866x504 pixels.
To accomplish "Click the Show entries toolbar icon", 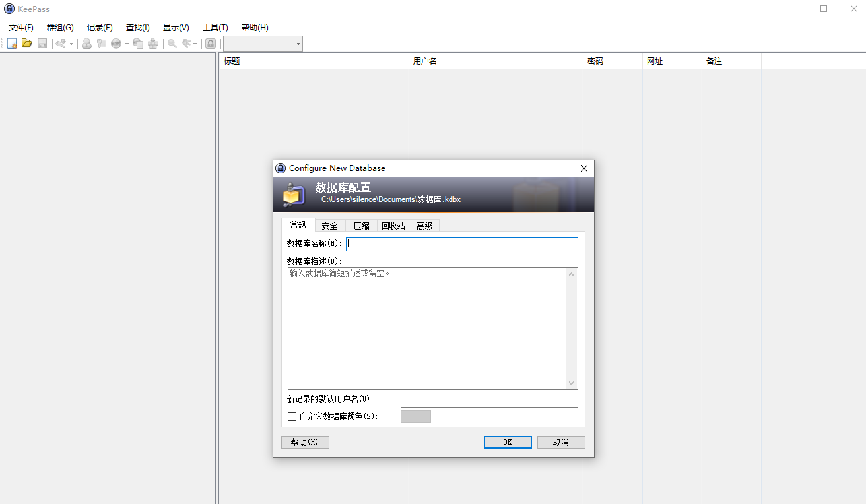I will click(187, 44).
